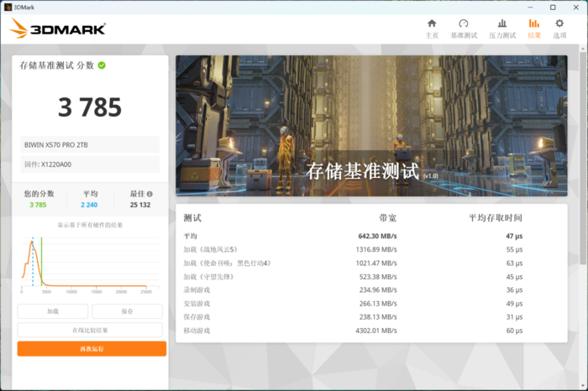Click the 在线比较结果 button

click(x=90, y=330)
